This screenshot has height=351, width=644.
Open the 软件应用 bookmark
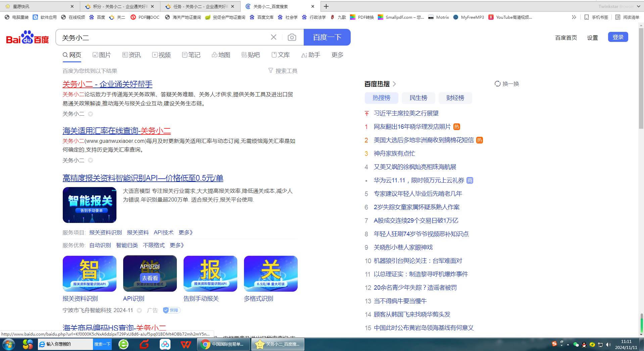click(45, 17)
